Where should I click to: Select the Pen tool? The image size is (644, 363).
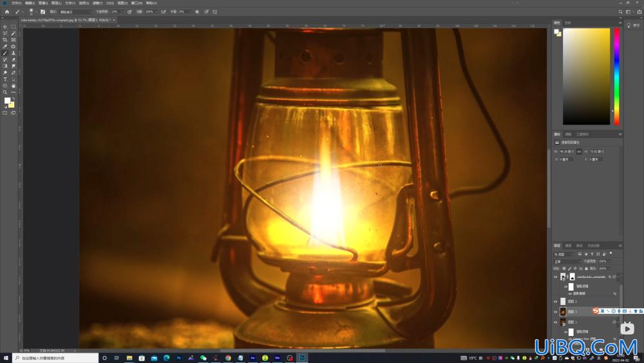[x=13, y=73]
